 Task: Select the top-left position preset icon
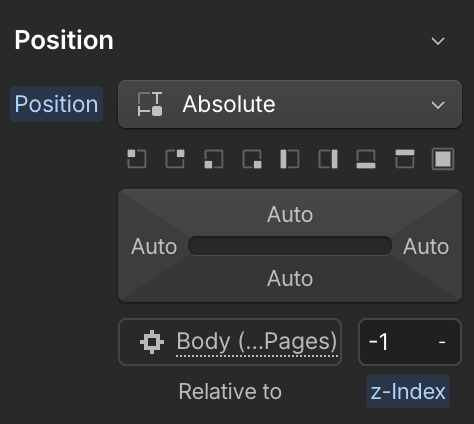point(137,159)
